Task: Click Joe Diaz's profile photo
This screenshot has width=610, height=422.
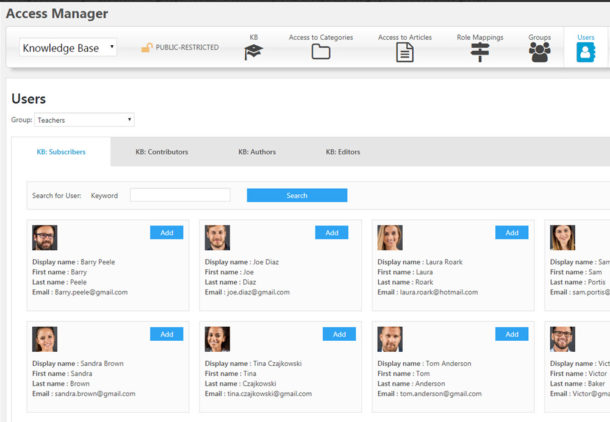Action: (217, 238)
